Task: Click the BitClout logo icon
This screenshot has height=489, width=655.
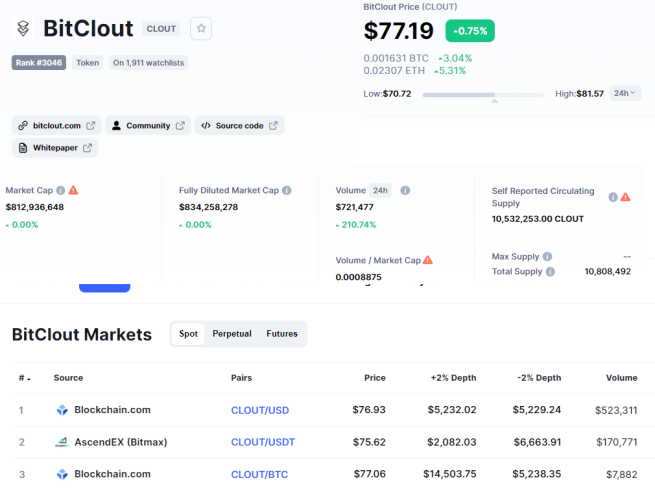Action: [x=23, y=28]
